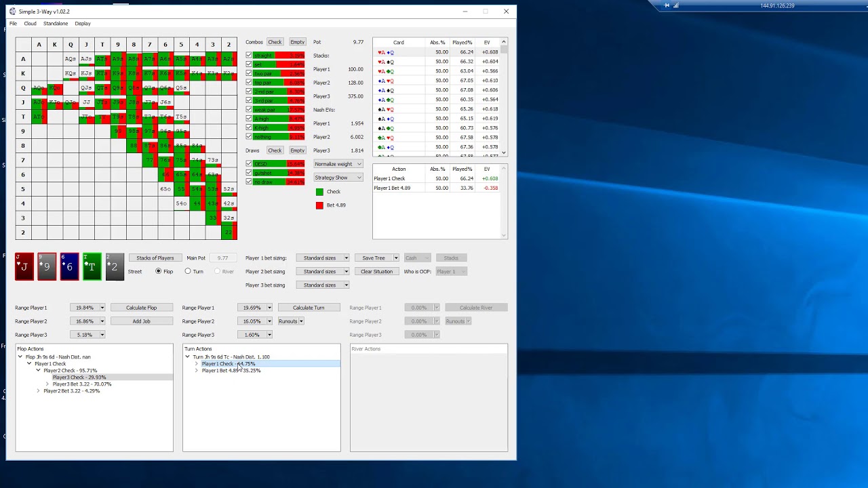The image size is (868, 488).
Task: Open the Normalize weight dropdown
Action: click(x=338, y=164)
